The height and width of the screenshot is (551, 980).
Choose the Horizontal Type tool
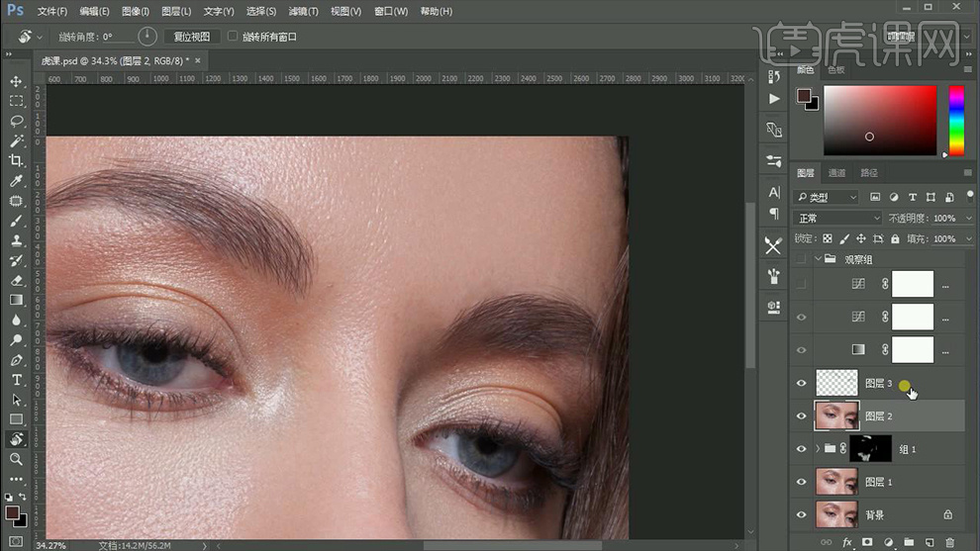coord(16,380)
